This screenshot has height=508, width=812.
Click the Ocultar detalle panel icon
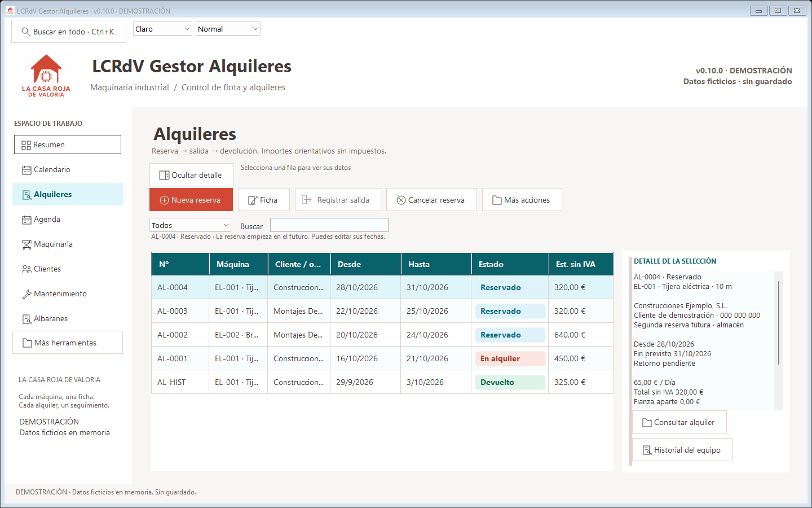point(164,175)
